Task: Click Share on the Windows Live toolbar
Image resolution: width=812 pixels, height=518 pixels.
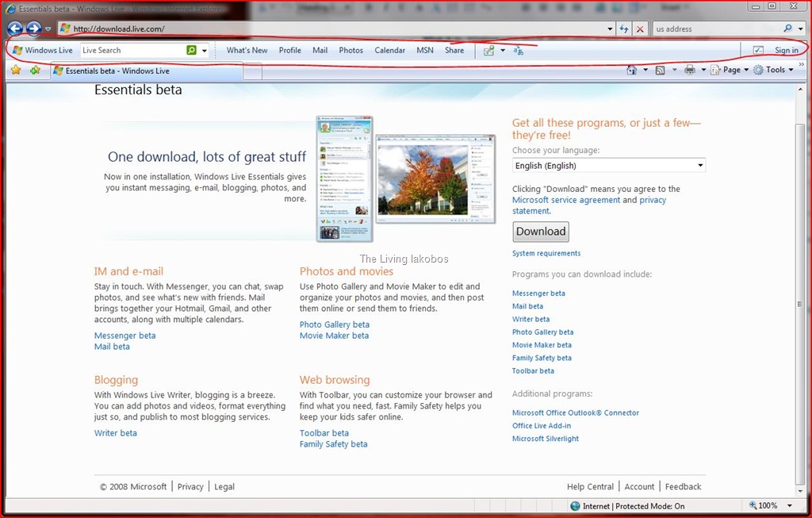Action: [454, 50]
